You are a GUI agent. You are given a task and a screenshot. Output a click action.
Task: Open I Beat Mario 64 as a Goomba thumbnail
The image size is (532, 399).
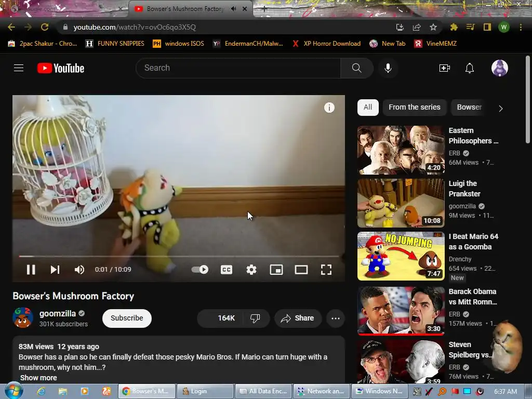coord(401,256)
